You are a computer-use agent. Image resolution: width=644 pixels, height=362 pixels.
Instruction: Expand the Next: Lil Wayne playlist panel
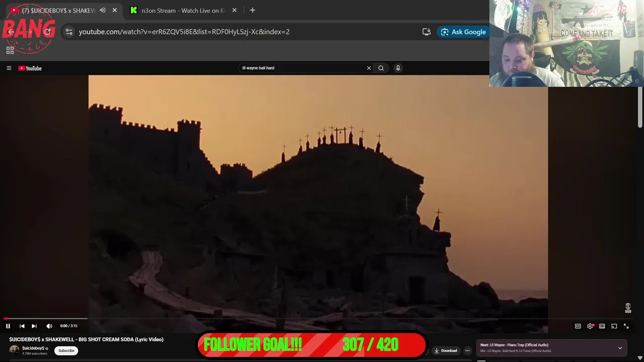(x=620, y=348)
